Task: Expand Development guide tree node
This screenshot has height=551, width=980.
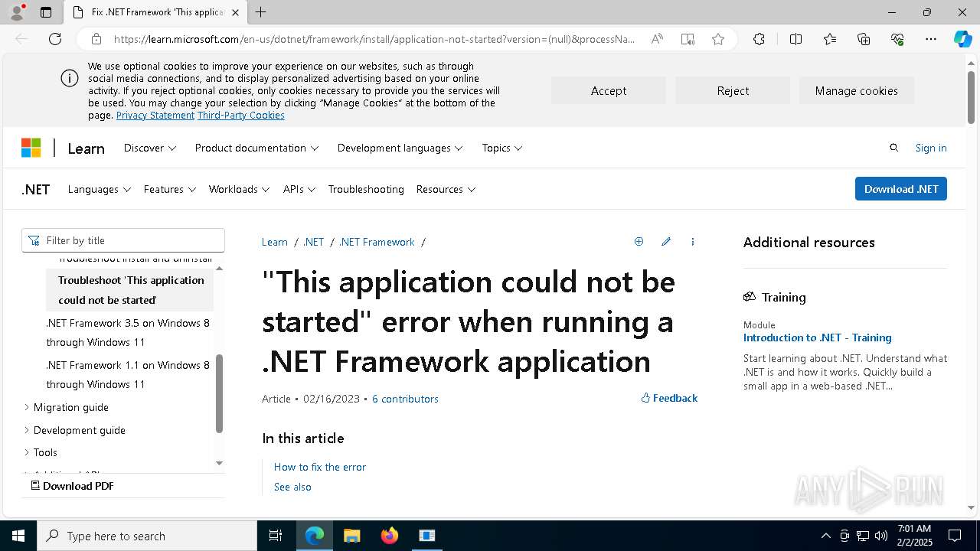Action: 27,430
